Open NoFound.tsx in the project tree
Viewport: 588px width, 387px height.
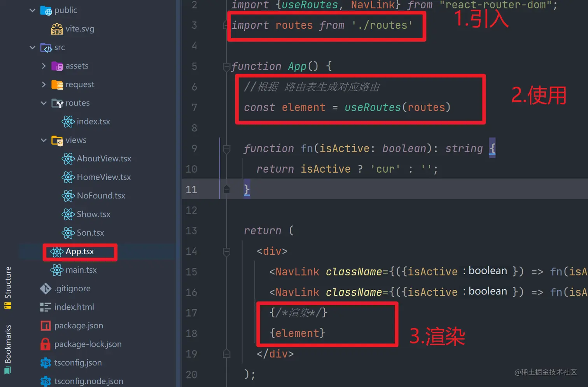101,196
